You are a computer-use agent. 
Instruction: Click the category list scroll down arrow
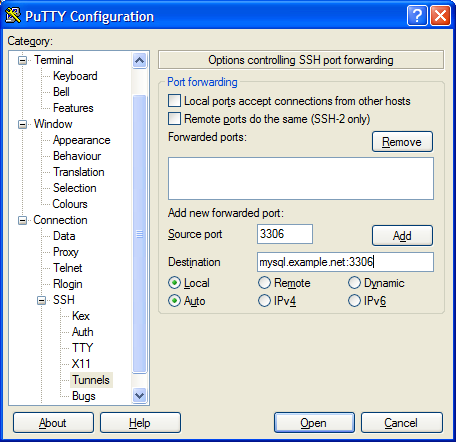[x=139, y=395]
